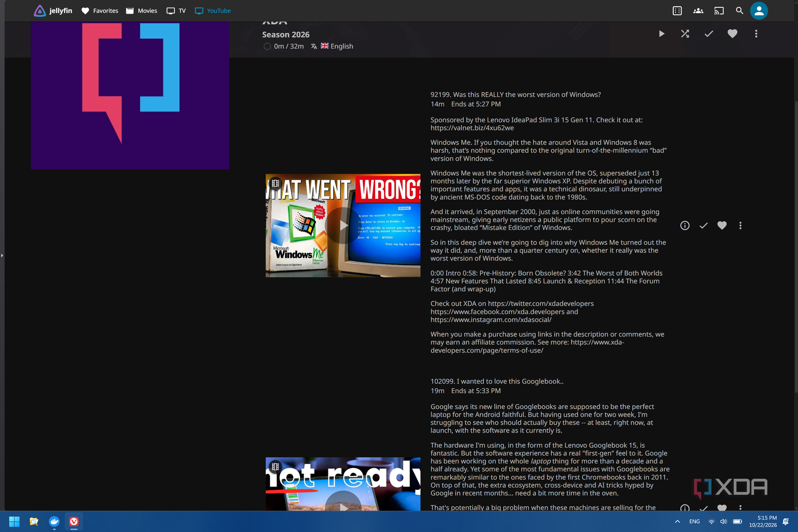798x532 pixels.
Task: Click the XDA season poster image
Action: [x=130, y=95]
